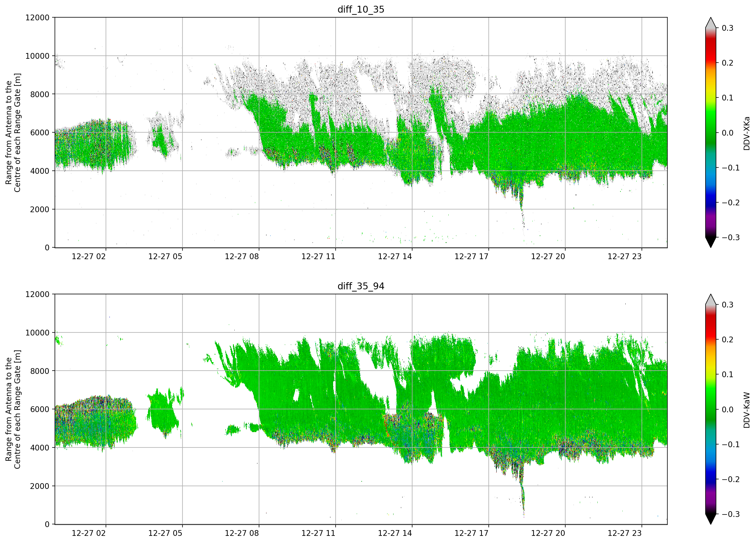Click the 0.2 tick on the DDV-KaW colorbar
Image resolution: width=756 pixels, height=543 pixels.
click(728, 340)
